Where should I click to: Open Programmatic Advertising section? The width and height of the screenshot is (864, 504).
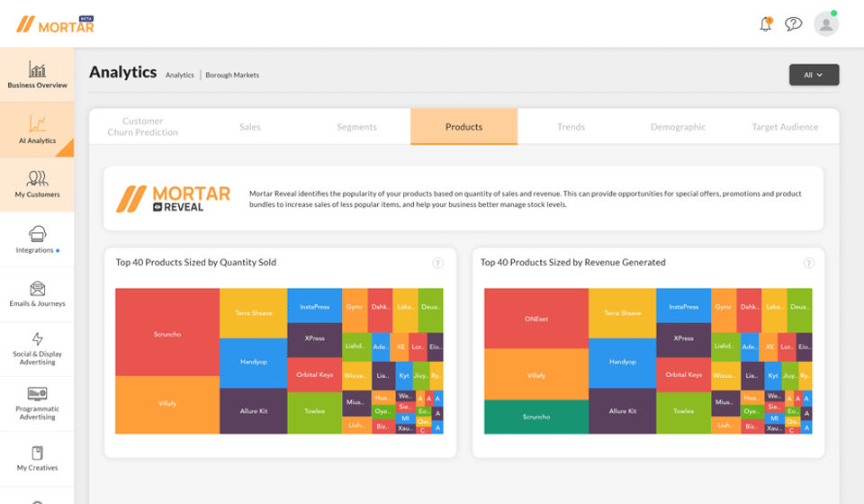37,404
